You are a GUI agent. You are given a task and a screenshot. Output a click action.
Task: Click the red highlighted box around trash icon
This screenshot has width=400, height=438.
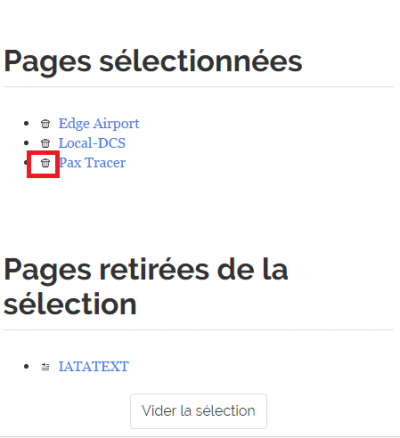tap(43, 164)
